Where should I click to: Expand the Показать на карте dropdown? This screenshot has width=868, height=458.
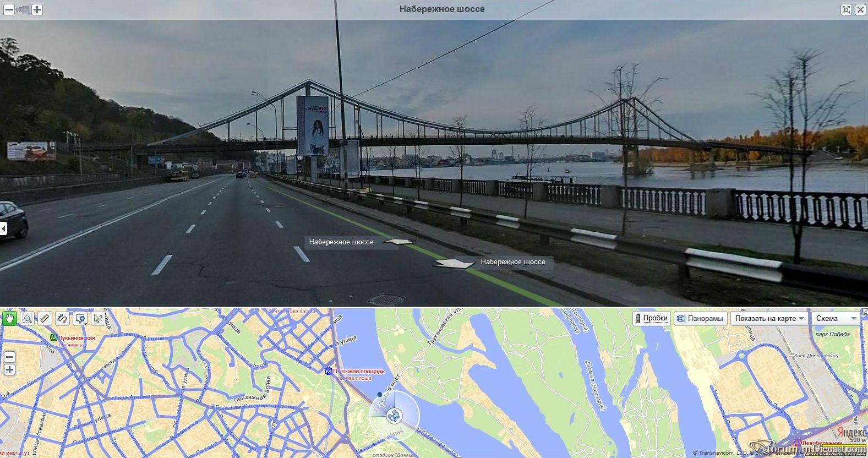pyautogui.click(x=769, y=318)
